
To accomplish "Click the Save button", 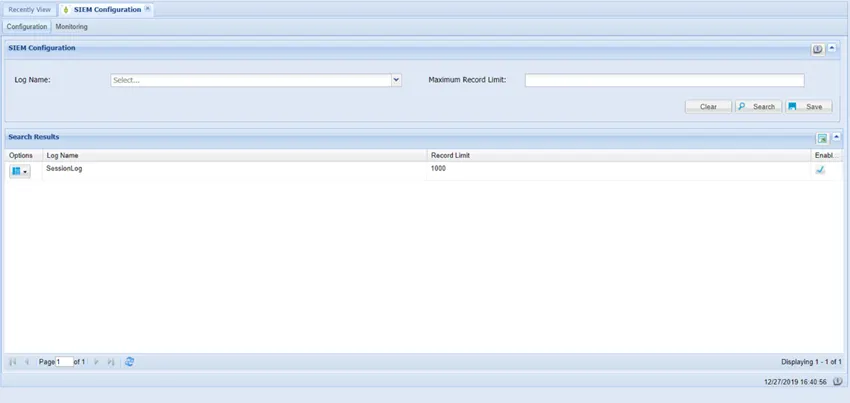I will [808, 107].
